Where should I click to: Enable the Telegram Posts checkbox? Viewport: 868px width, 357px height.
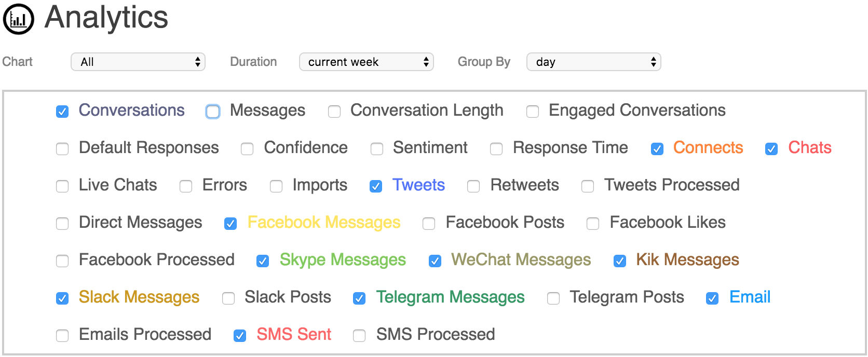click(x=553, y=298)
